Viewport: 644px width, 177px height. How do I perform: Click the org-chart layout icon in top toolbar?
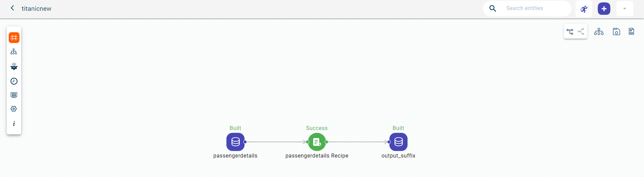pos(599,32)
